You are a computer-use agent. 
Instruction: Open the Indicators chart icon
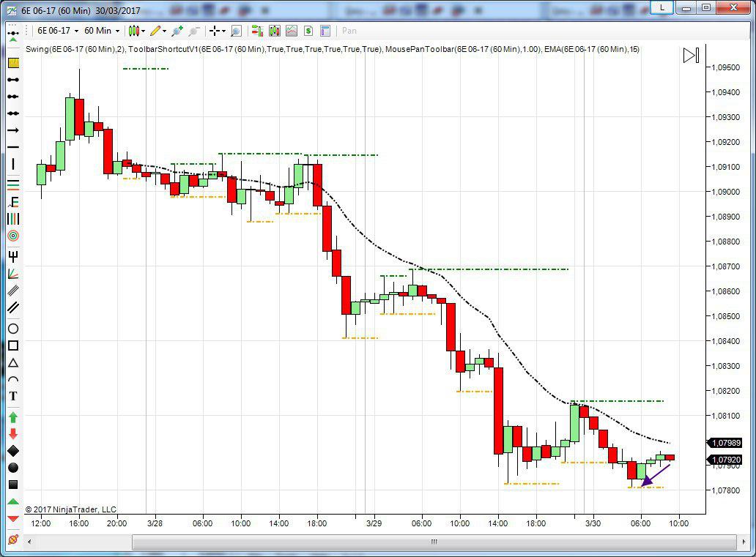click(x=292, y=31)
